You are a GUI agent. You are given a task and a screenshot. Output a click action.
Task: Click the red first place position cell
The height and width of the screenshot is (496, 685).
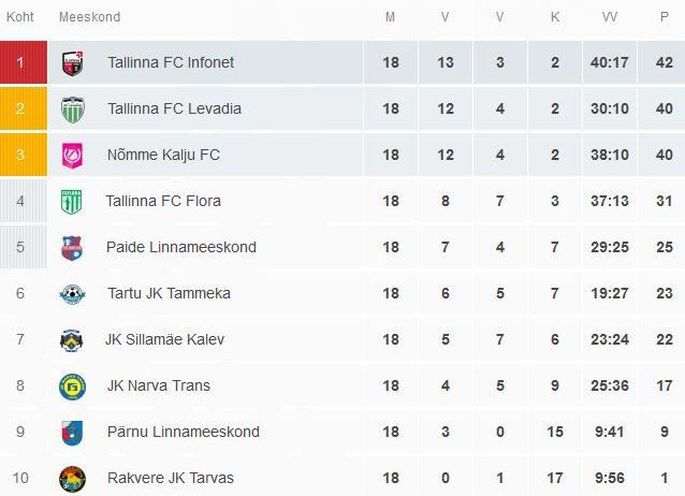24,62
